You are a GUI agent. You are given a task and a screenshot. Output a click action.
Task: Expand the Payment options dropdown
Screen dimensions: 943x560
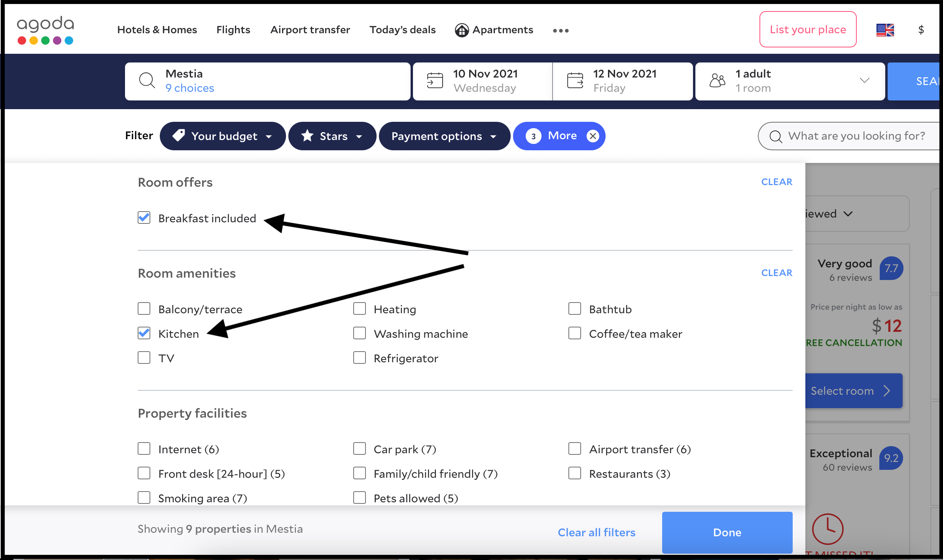coord(444,136)
